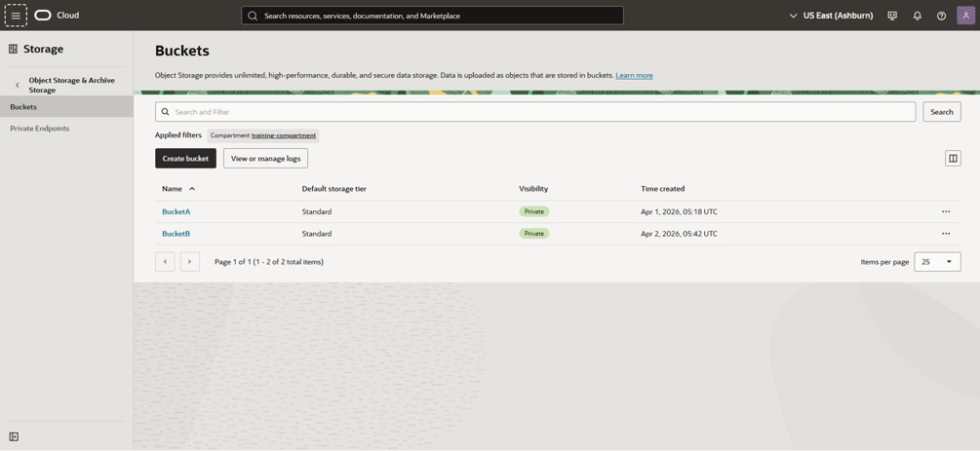Collapse the sidebar with the bottom panel icon

click(x=14, y=436)
